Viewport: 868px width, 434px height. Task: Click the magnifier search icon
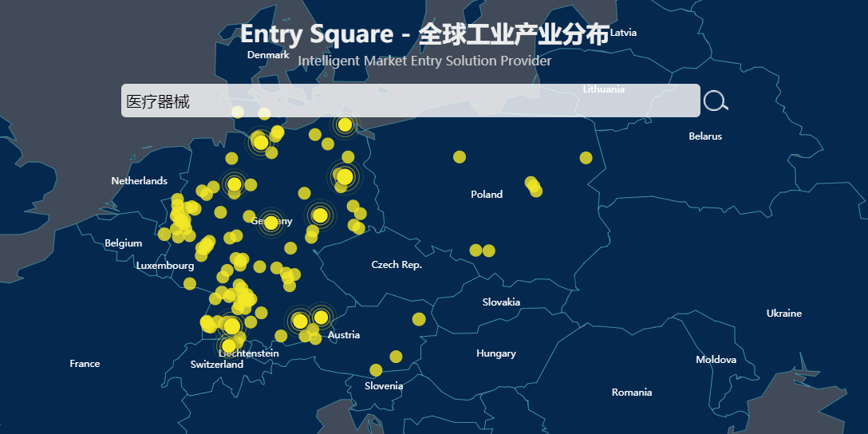tap(715, 101)
